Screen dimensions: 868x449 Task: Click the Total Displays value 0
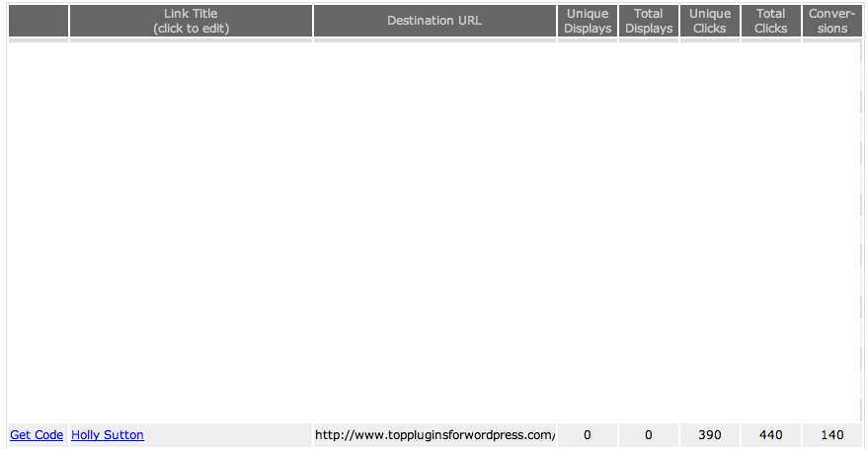click(x=649, y=435)
